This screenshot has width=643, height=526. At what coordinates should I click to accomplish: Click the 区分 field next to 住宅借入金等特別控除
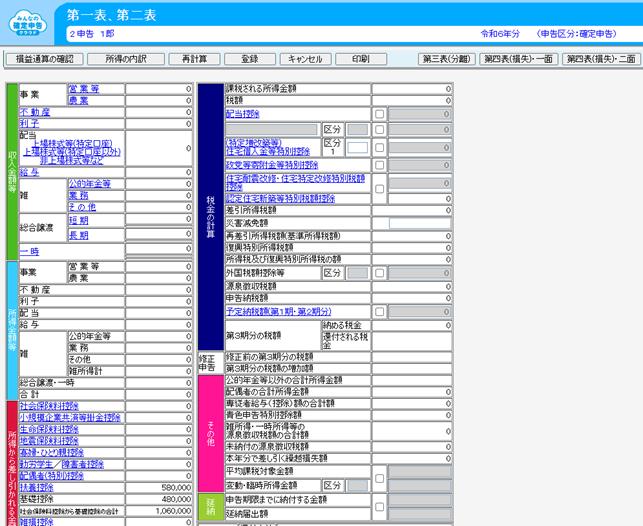(357, 147)
